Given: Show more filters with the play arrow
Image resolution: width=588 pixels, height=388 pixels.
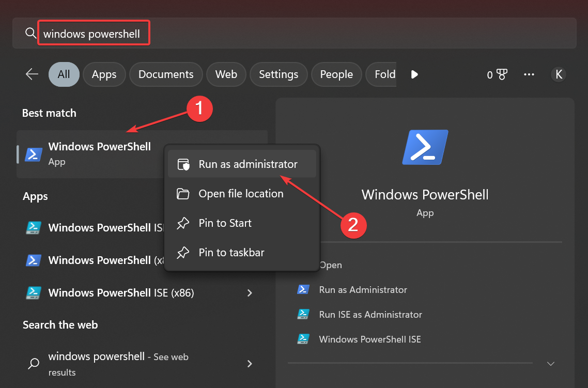Looking at the screenshot, I should [x=414, y=74].
